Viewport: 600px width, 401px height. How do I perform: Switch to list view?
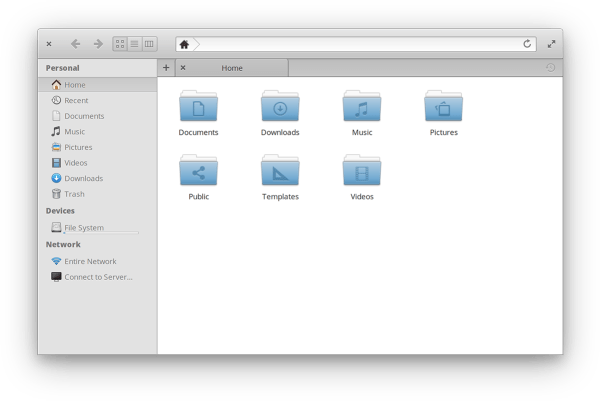point(134,44)
